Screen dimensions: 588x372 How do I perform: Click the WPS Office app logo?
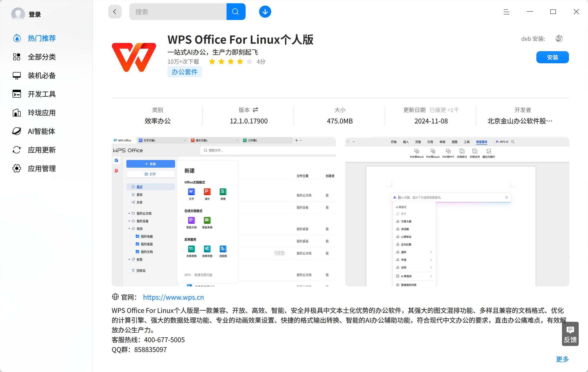tap(134, 57)
